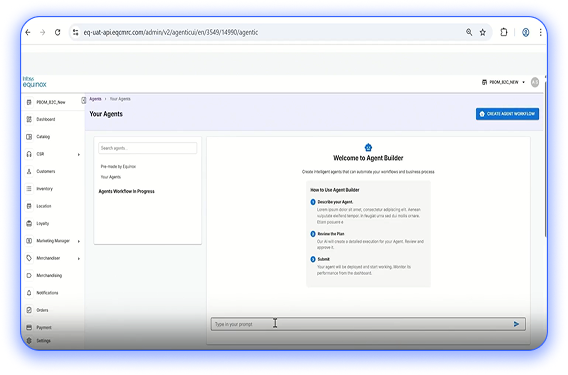Open the browser profile avatar icon
This screenshot has width=568, height=375.
(525, 32)
